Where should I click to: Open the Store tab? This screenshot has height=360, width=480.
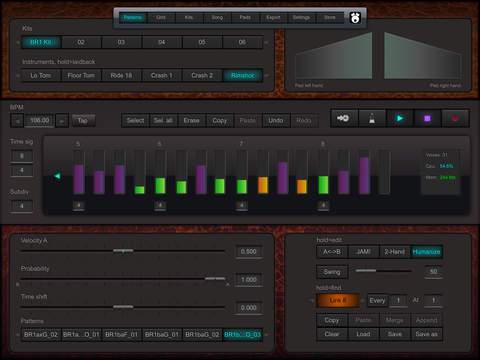click(330, 17)
